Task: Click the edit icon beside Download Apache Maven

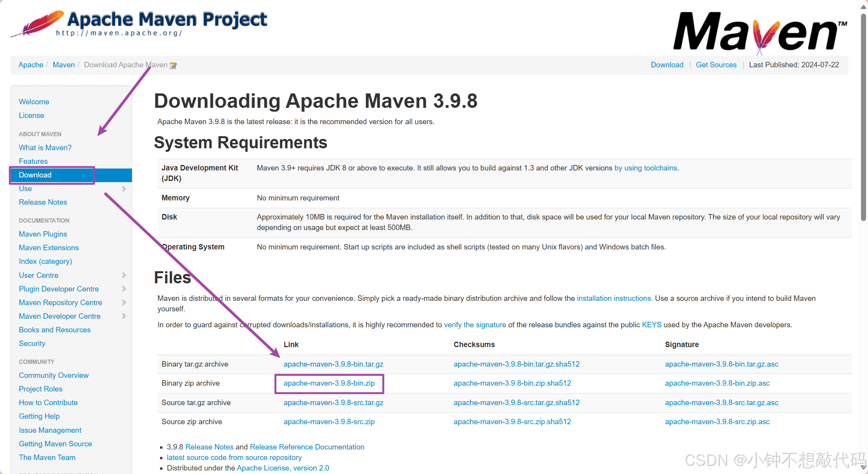Action: (173, 65)
